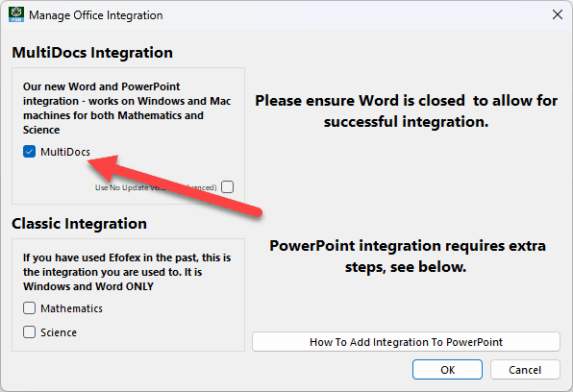This screenshot has height=392, width=573.
Task: Click the Manage Office Integration title text
Action: pos(96,15)
